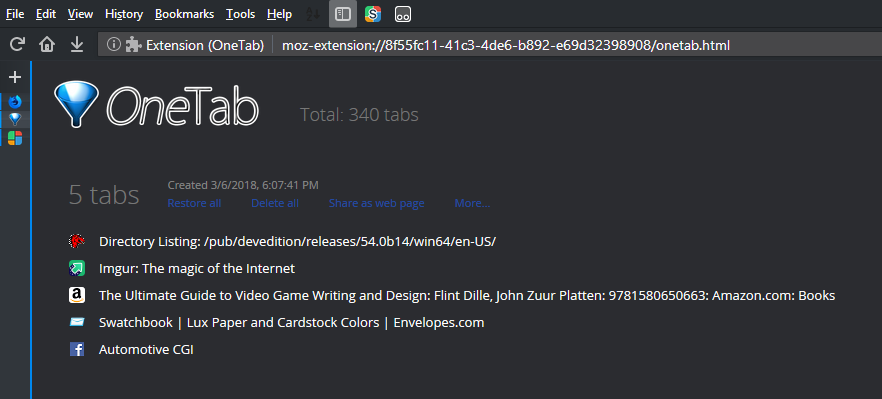Click Created 3/6/2018 timestamp text
Image resolution: width=882 pixels, height=399 pixels.
click(243, 185)
